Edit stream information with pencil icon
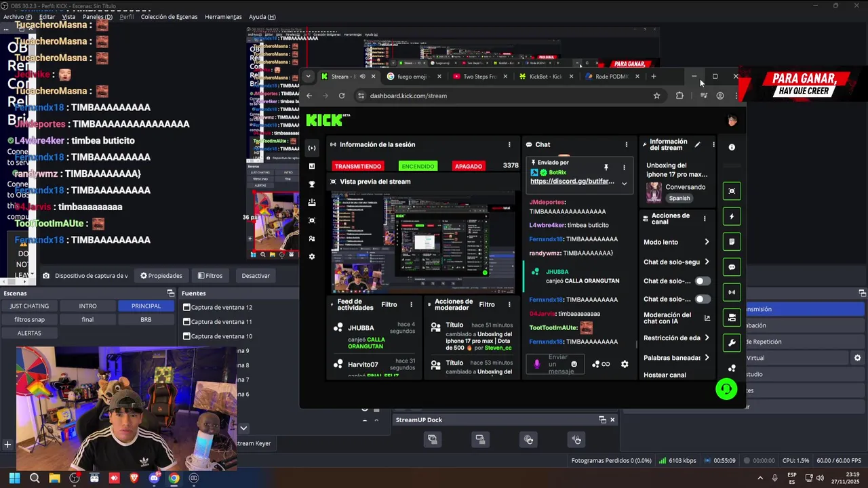This screenshot has width=868, height=488. 697,144
